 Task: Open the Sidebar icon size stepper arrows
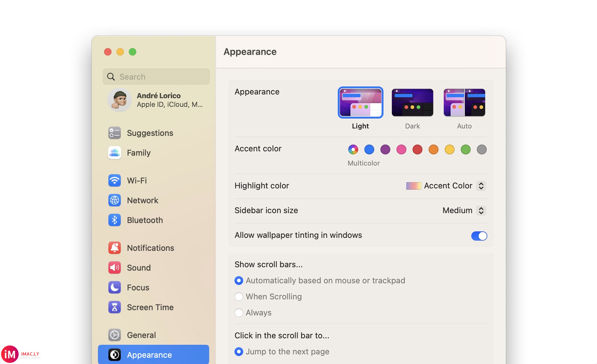[x=481, y=210]
